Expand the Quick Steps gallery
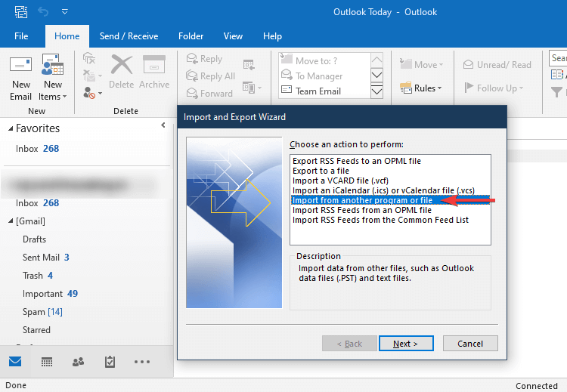Viewport: 567px width, 392px height. point(376,91)
